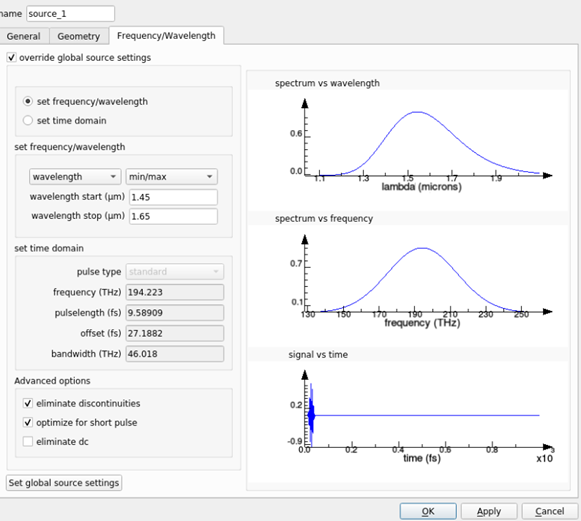Click the 'set time domain' section heading
This screenshot has width=581, height=521.
pos(49,248)
